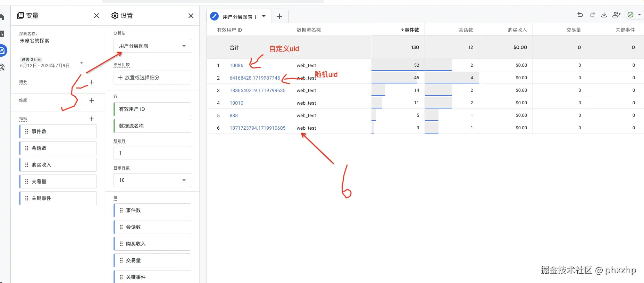
Task: Open user ID 10086
Action: (236, 65)
